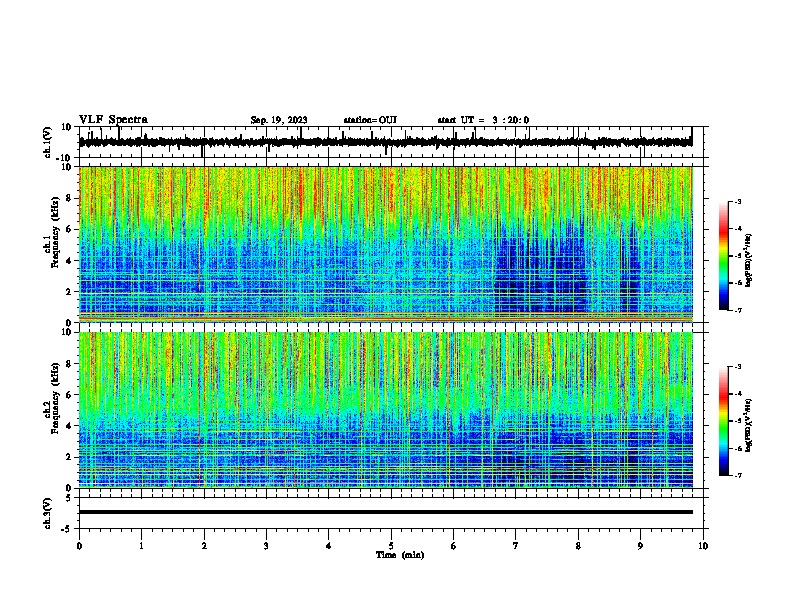The width and height of the screenshot is (792, 612).
Task: Click the time axis tick label '0'
Action: 79,546
